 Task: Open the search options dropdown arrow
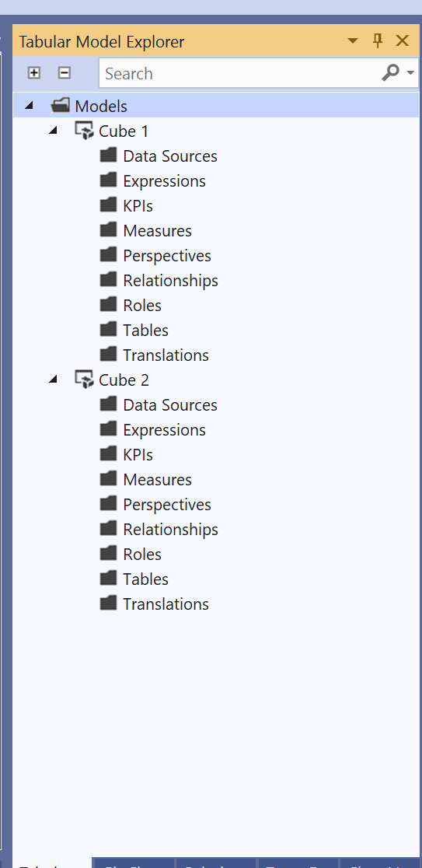[x=410, y=72]
